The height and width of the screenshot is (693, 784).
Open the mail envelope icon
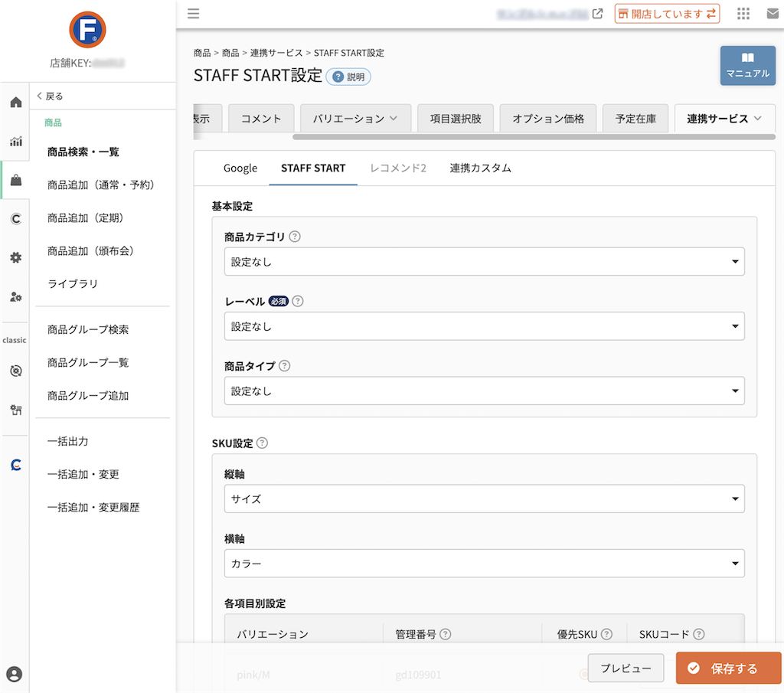pyautogui.click(x=773, y=14)
